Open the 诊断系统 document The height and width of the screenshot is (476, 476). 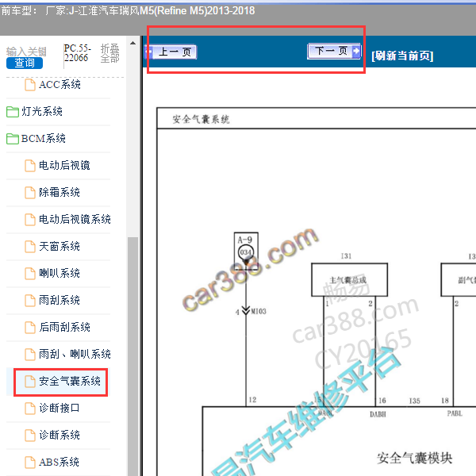pos(59,435)
